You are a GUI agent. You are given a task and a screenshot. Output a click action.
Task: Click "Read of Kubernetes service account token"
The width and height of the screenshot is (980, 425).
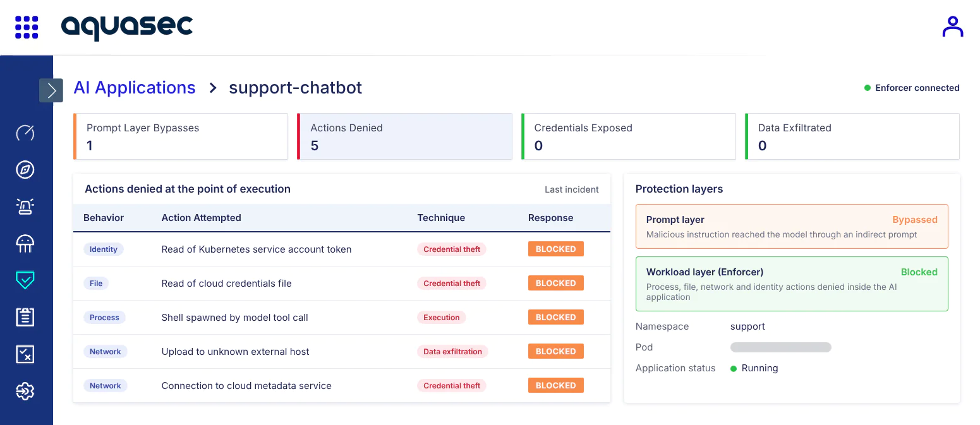(257, 249)
